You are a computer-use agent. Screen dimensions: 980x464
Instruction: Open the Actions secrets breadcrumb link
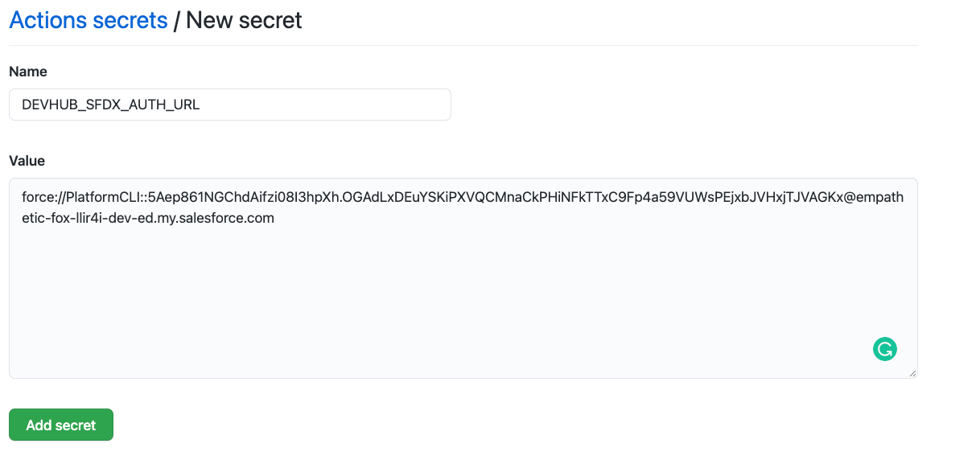tap(89, 20)
